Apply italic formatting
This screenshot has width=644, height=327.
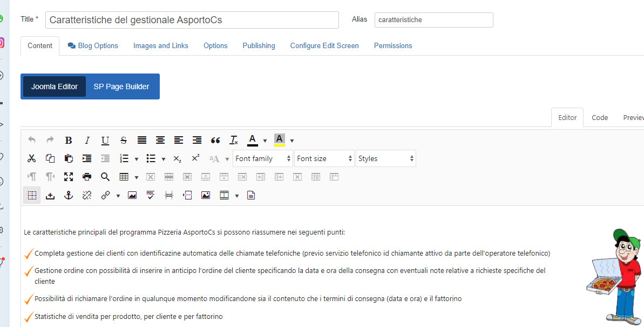coord(87,141)
